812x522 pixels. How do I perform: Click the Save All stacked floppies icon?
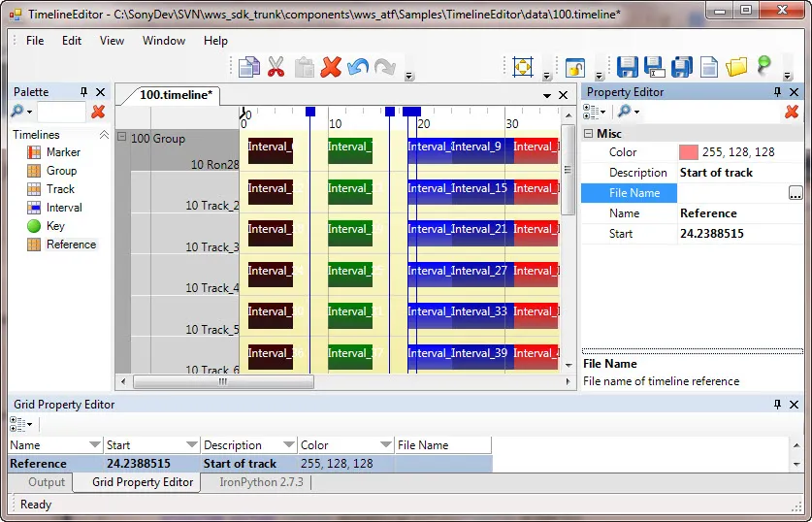(681, 67)
